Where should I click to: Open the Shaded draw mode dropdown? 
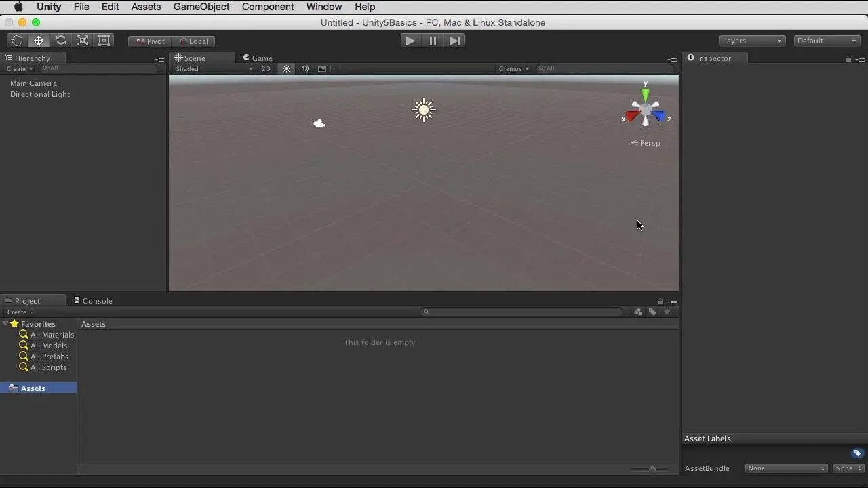(213, 68)
